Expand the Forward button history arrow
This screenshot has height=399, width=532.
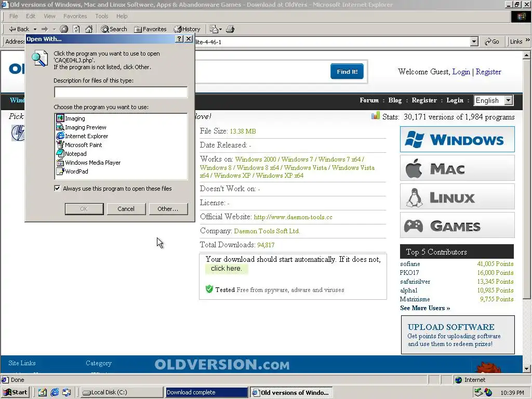pos(54,29)
